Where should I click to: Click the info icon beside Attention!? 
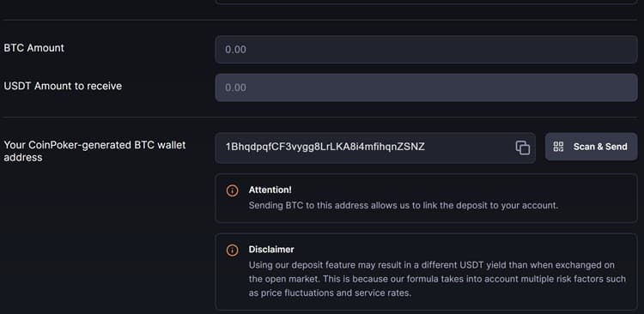(x=232, y=190)
